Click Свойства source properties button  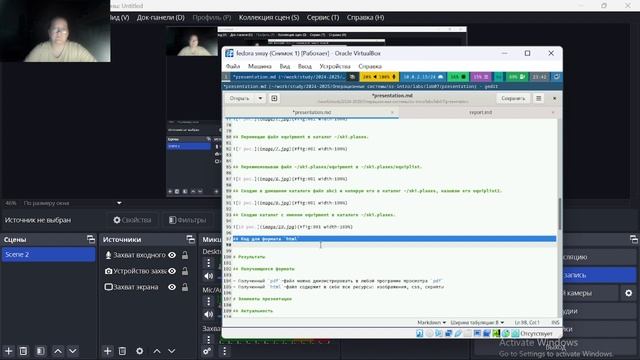point(132,220)
